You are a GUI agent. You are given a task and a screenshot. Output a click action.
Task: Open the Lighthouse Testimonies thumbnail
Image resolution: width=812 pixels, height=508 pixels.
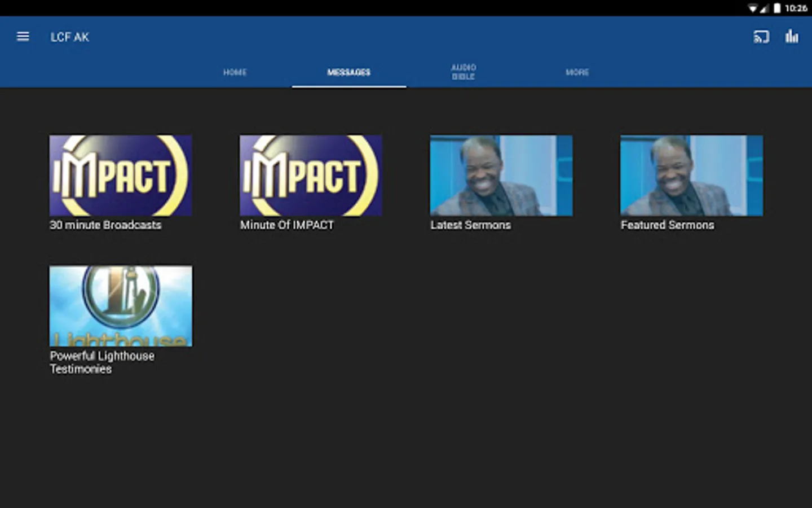pyautogui.click(x=121, y=306)
